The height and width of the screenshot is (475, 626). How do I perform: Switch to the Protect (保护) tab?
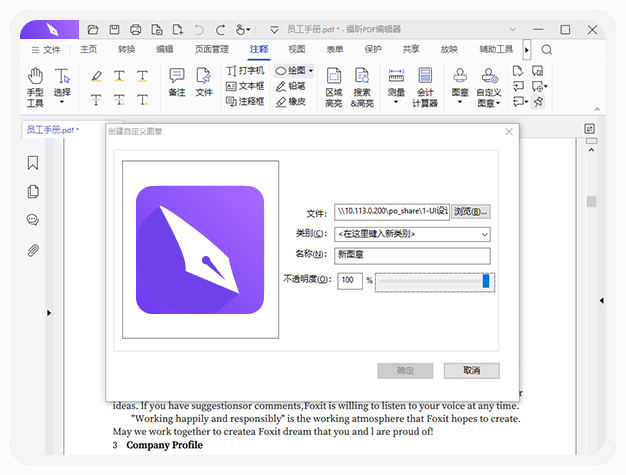click(x=373, y=49)
